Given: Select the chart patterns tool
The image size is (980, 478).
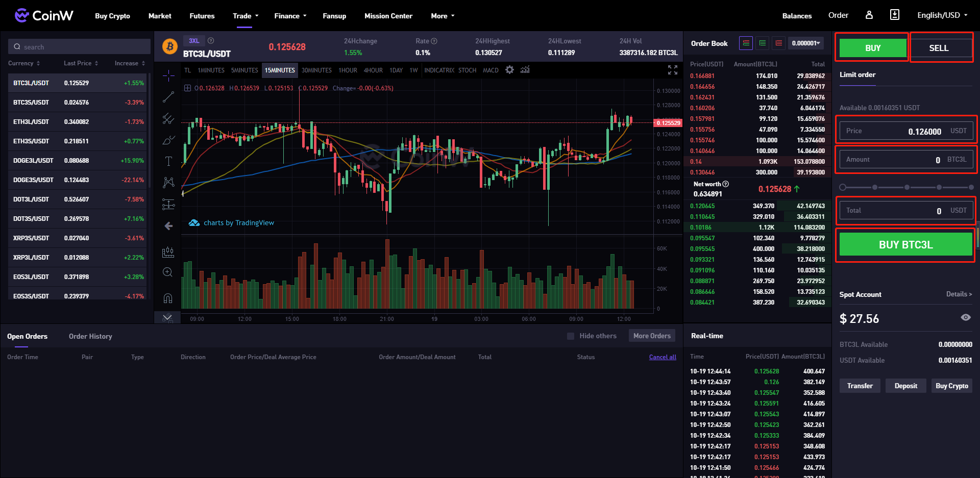Looking at the screenshot, I should 168,183.
